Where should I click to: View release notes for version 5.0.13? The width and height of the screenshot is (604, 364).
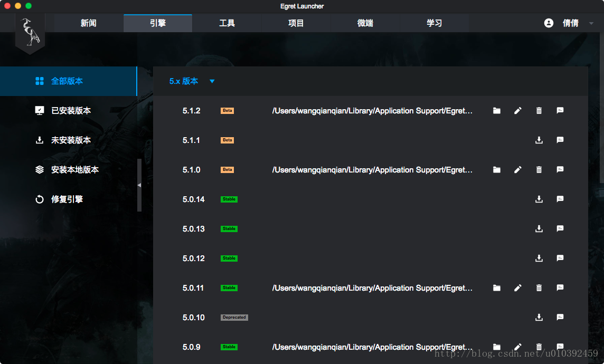click(560, 228)
